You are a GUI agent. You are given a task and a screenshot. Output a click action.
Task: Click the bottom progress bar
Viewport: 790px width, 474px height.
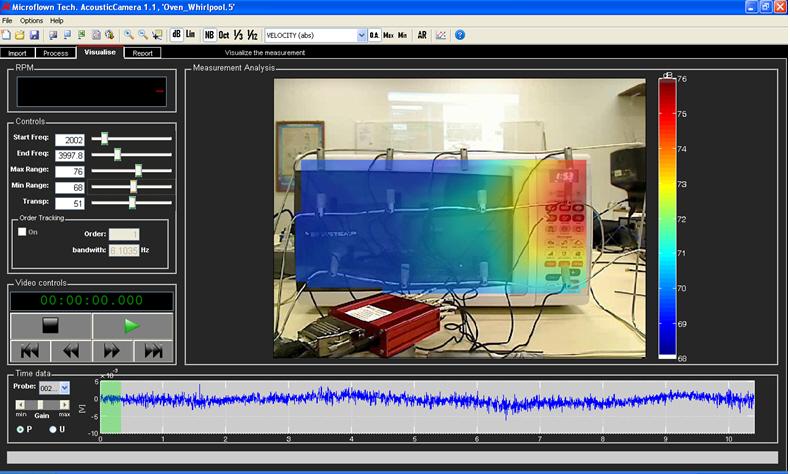point(392,457)
